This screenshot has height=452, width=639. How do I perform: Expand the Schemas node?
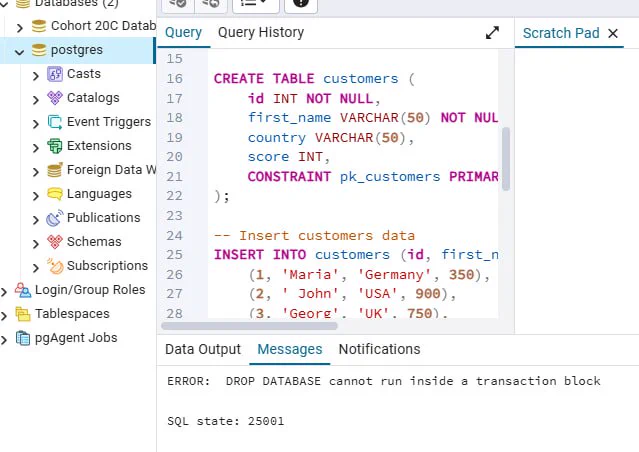36,244
